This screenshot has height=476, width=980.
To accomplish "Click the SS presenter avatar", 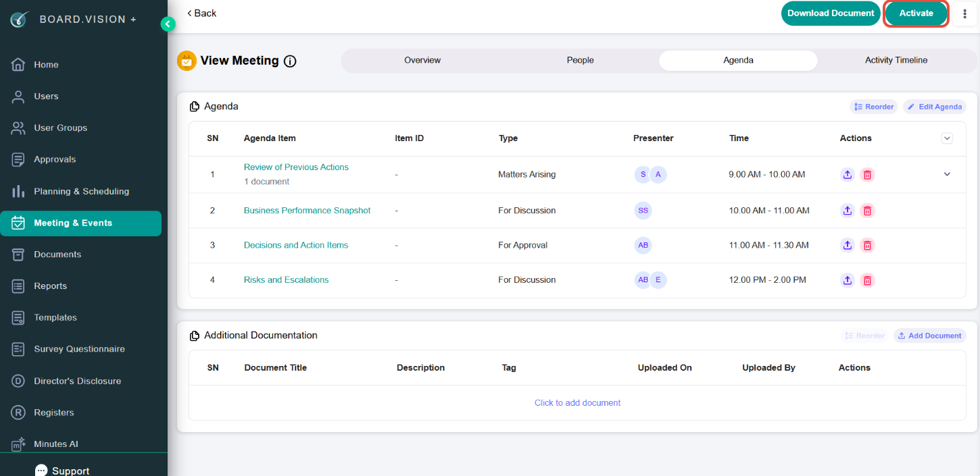I will click(x=643, y=211).
